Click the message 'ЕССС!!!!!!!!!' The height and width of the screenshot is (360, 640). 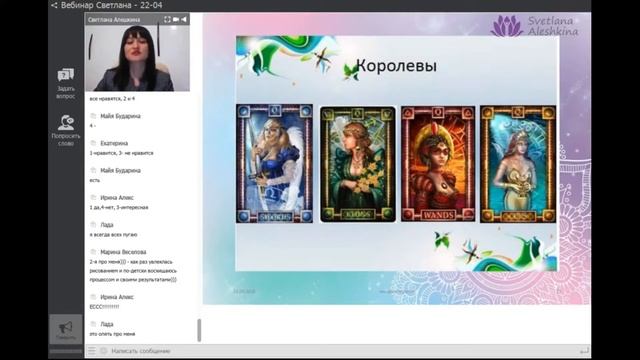click(104, 307)
